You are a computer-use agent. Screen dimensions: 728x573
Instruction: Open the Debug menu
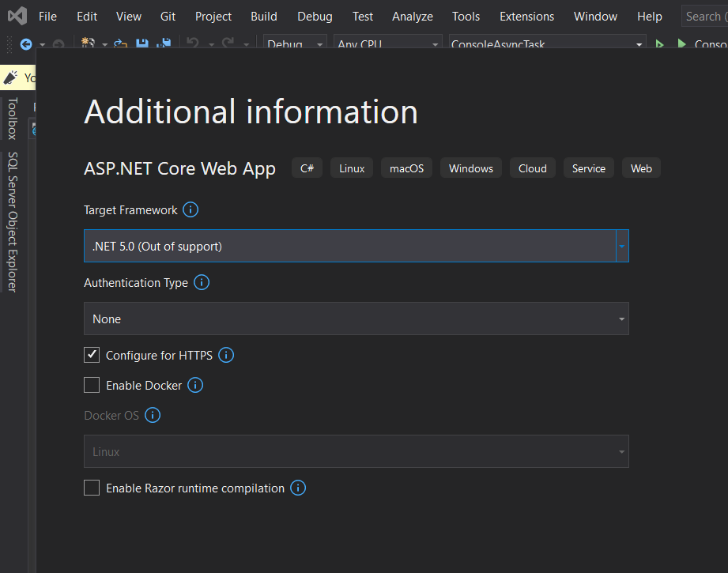315,17
